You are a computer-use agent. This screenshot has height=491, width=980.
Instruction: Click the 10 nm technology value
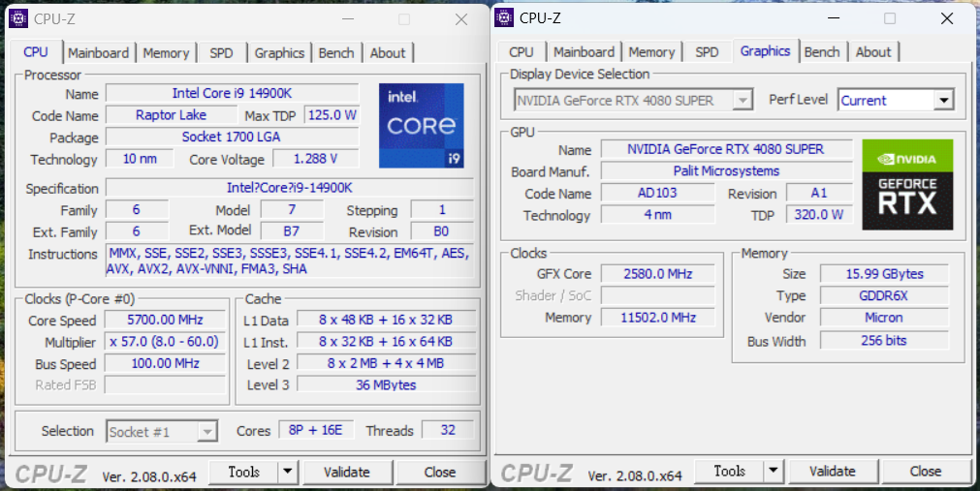coord(140,159)
